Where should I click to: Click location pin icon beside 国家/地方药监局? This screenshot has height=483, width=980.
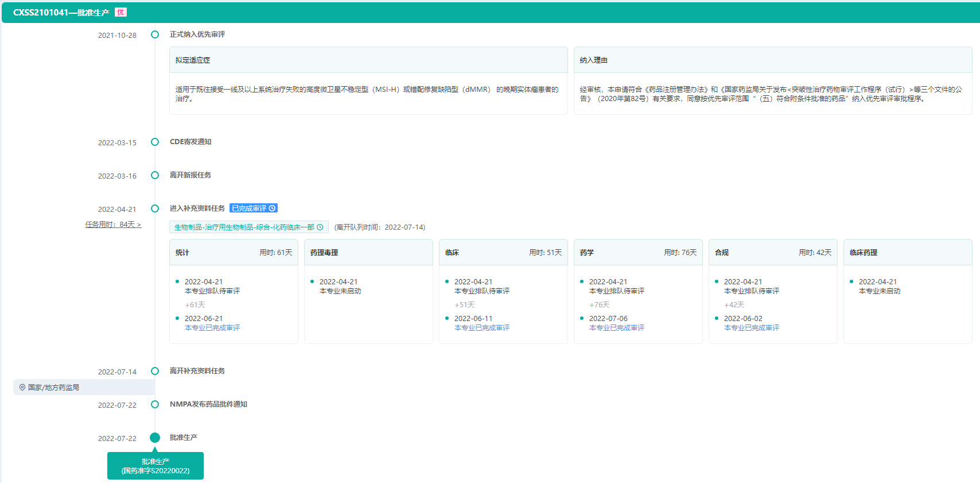tap(22, 388)
